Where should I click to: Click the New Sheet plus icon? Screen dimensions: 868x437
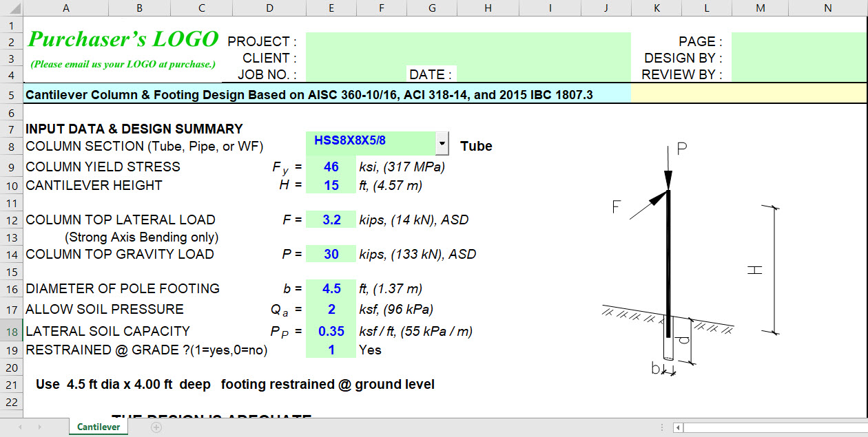156,427
